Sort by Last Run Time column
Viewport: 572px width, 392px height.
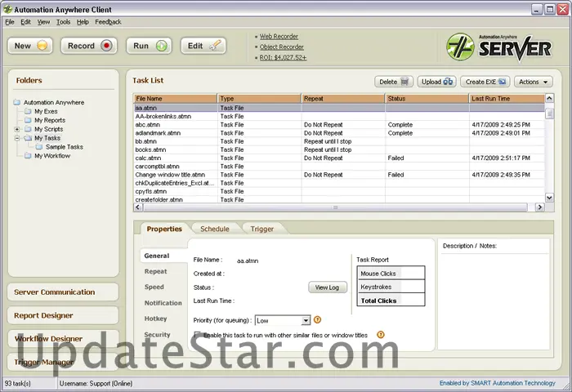click(507, 99)
